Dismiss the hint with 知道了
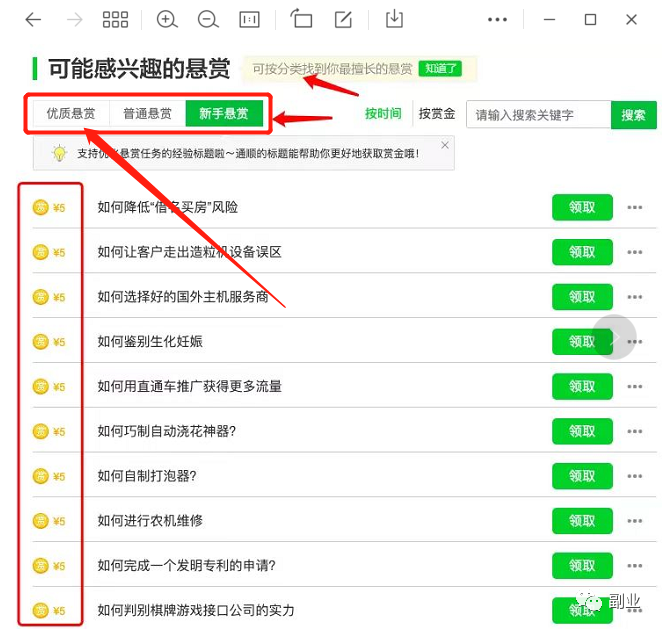The height and width of the screenshot is (631, 662). 440,69
